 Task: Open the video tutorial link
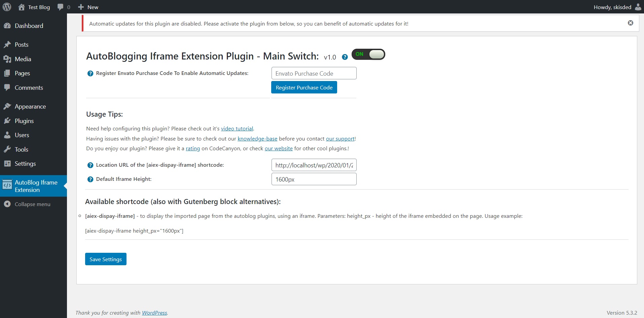click(x=237, y=128)
